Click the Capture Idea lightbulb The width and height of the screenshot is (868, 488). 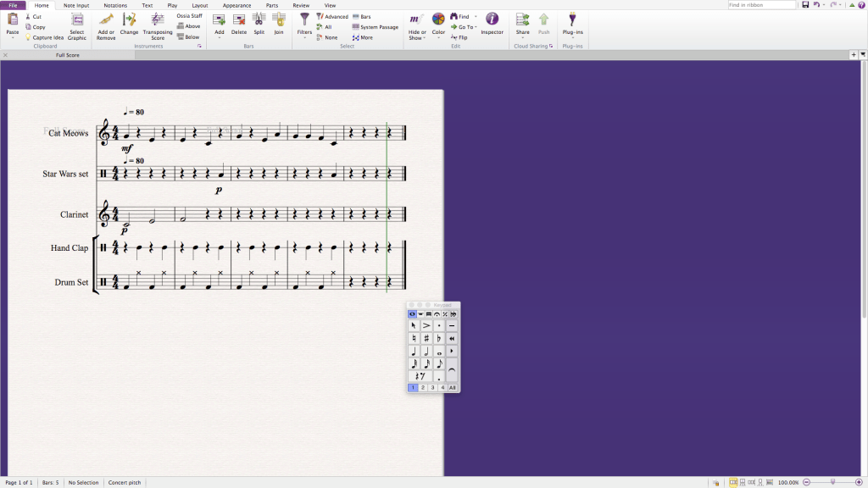28,37
